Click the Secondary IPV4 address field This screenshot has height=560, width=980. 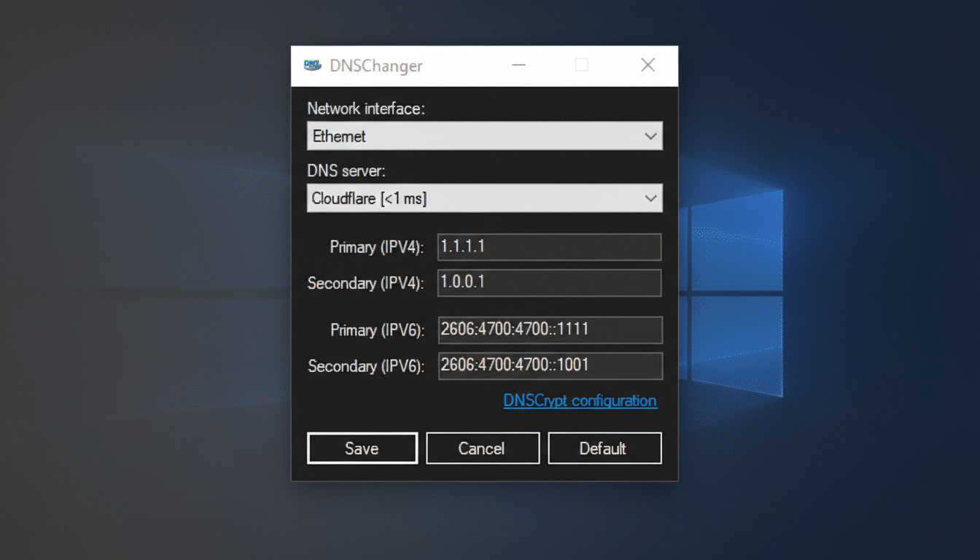point(549,283)
